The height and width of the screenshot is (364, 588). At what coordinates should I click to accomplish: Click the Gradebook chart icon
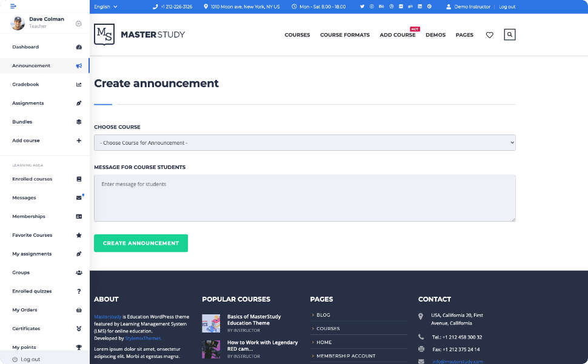point(79,85)
